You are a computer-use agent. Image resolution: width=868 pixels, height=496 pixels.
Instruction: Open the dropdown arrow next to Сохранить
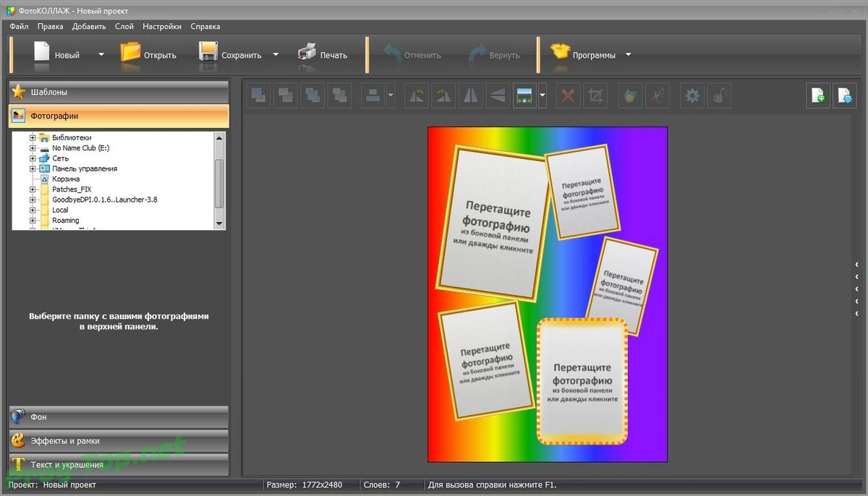pyautogui.click(x=276, y=54)
